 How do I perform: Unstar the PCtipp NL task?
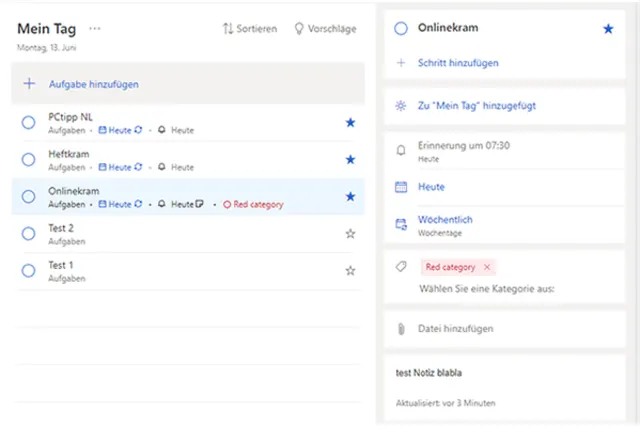pos(350,122)
